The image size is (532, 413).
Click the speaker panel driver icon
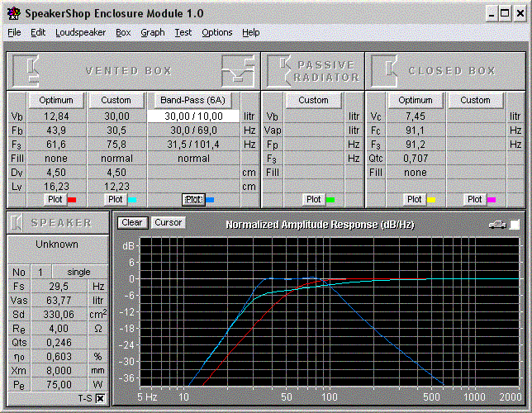17,223
